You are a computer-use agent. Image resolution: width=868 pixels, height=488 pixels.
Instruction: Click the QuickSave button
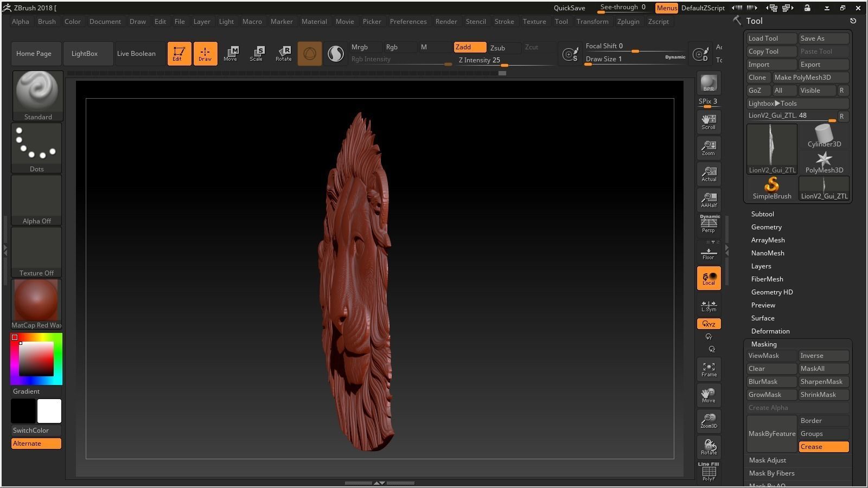click(569, 8)
